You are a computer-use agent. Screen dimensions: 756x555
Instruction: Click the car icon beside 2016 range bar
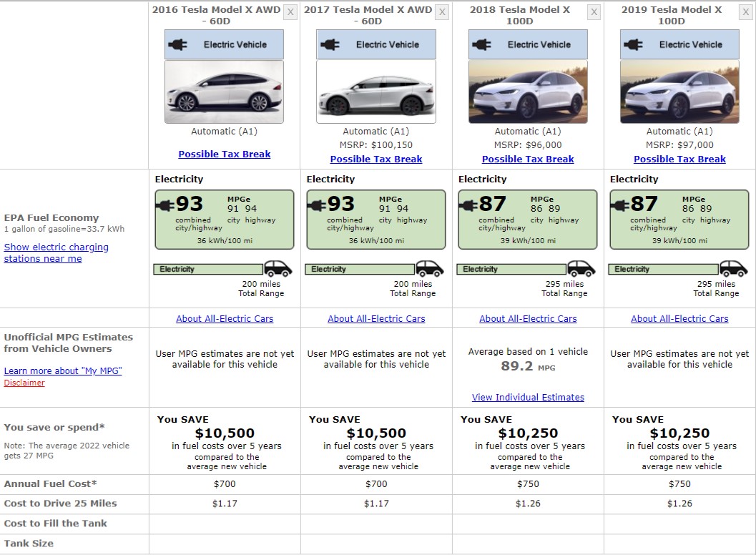pos(278,269)
